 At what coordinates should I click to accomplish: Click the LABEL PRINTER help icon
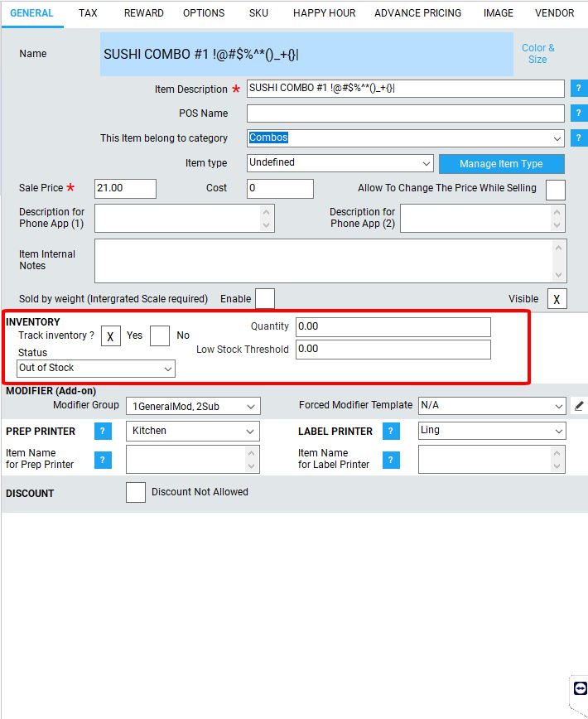pos(392,432)
